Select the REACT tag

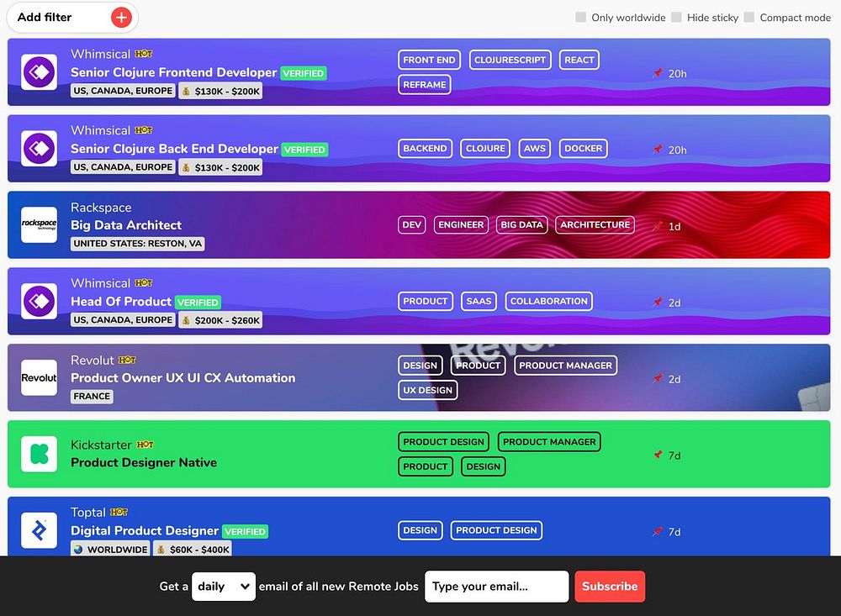point(579,60)
